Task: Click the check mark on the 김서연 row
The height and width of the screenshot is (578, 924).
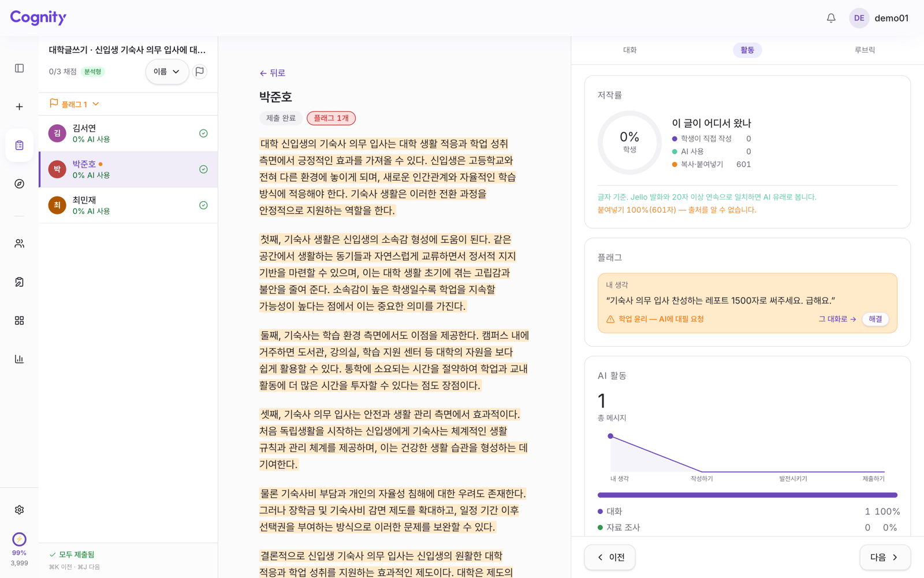Action: 203,134
